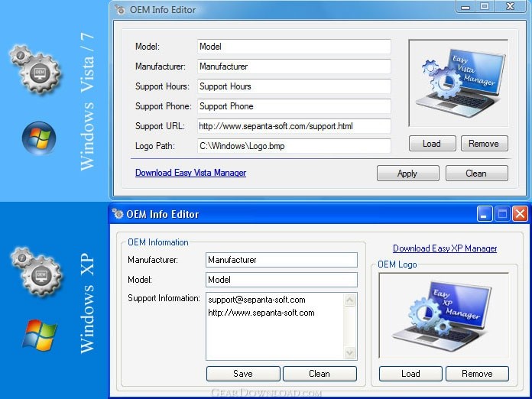Click the Save button
The height and width of the screenshot is (399, 532).
pyautogui.click(x=243, y=374)
